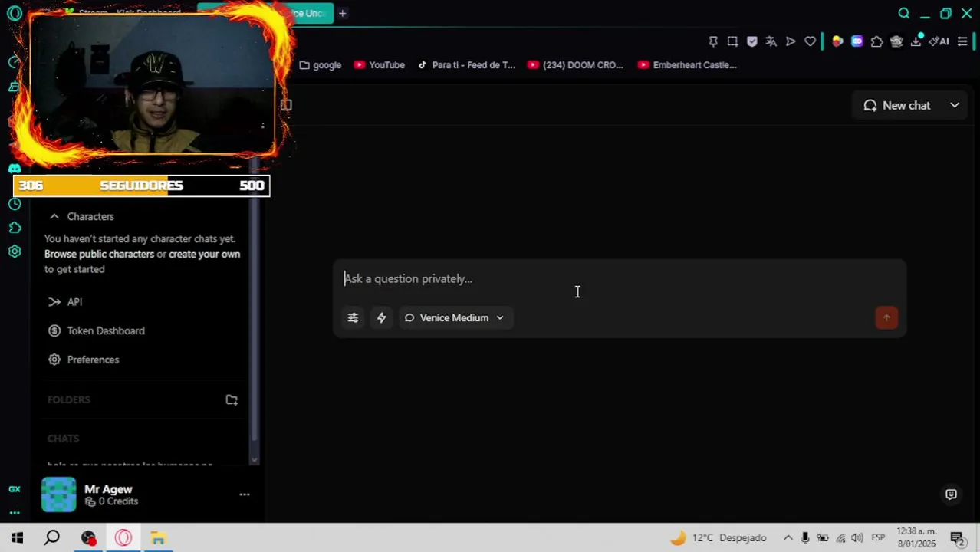Click the GX corner icon in sidebar
The image size is (980, 552).
(15, 489)
